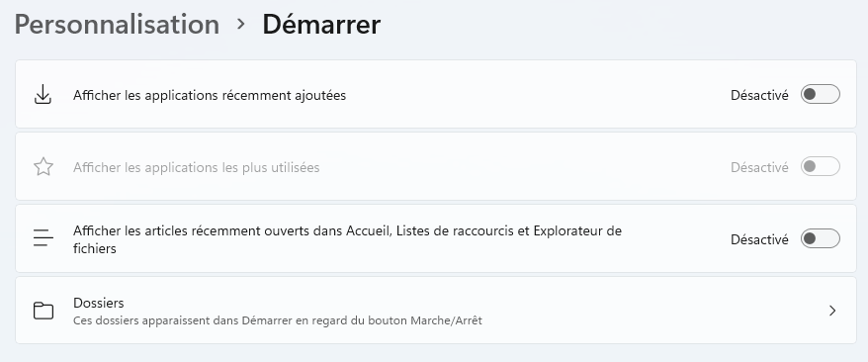Select "Afficher les applications récemment ajoutées" label

click(x=210, y=95)
